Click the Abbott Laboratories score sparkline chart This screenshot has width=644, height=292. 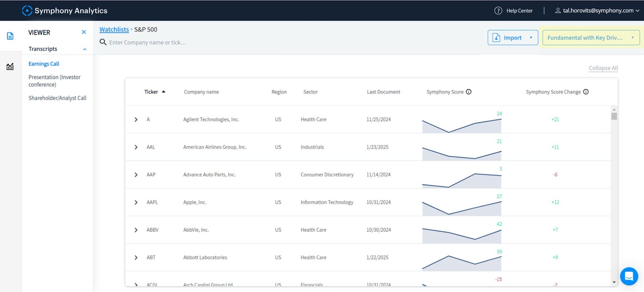pos(462,263)
